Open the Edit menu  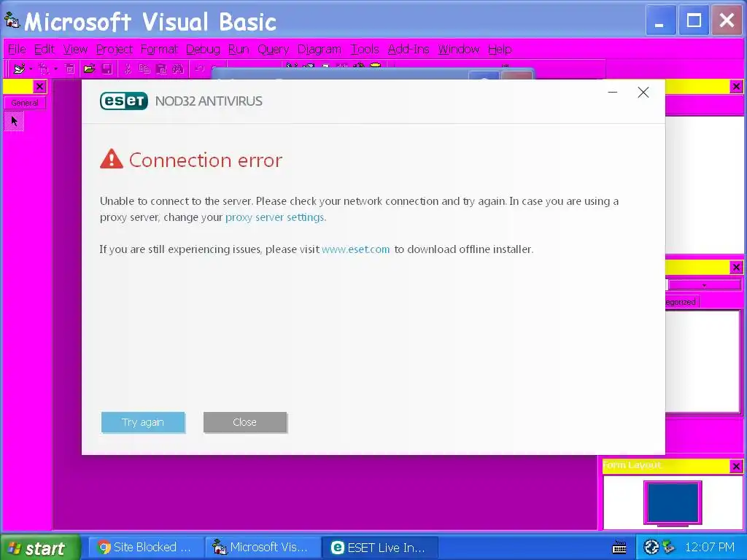(x=44, y=49)
